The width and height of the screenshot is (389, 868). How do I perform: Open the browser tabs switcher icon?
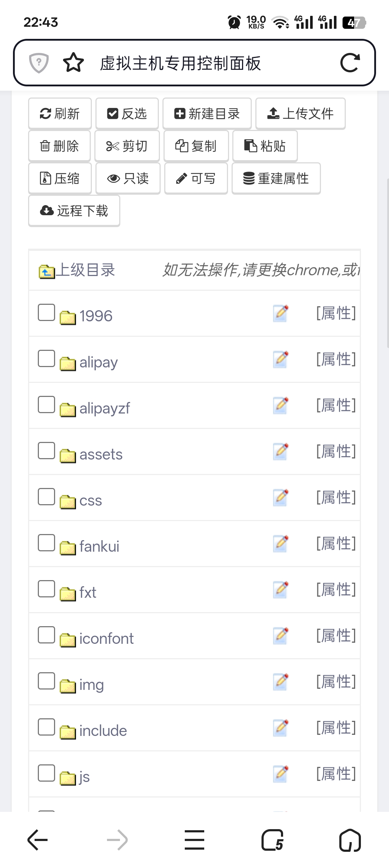pos(273,840)
